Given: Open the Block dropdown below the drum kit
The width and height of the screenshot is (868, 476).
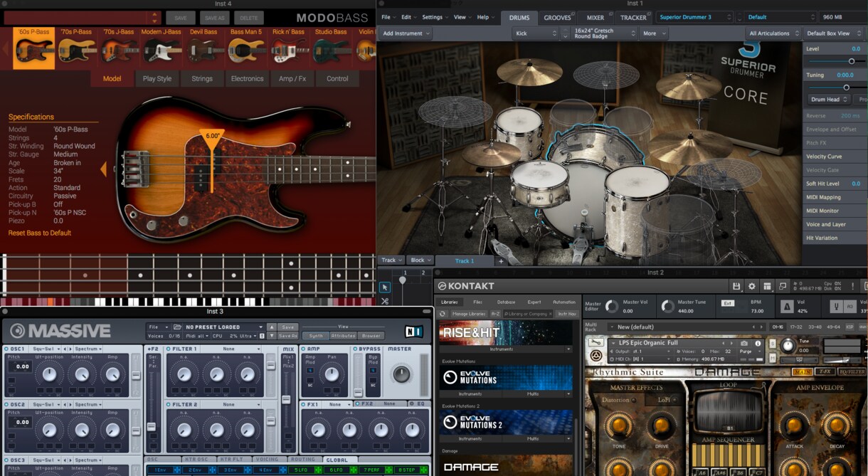Looking at the screenshot, I should (x=420, y=260).
